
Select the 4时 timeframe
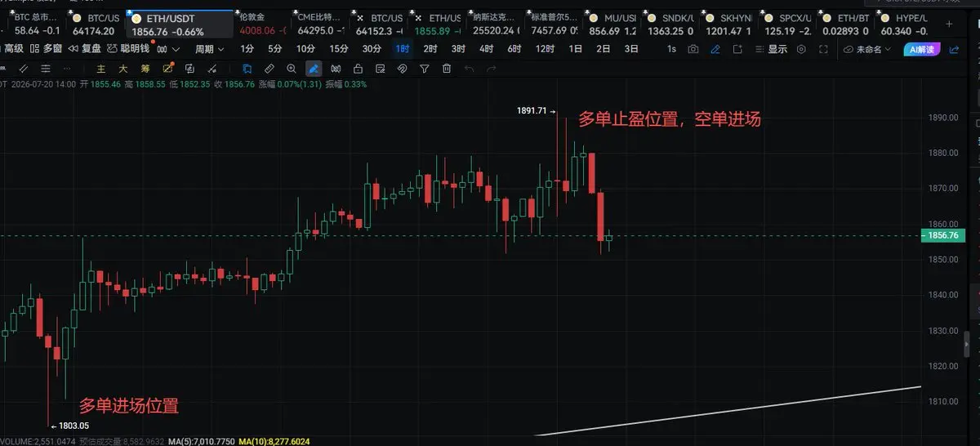coord(487,49)
